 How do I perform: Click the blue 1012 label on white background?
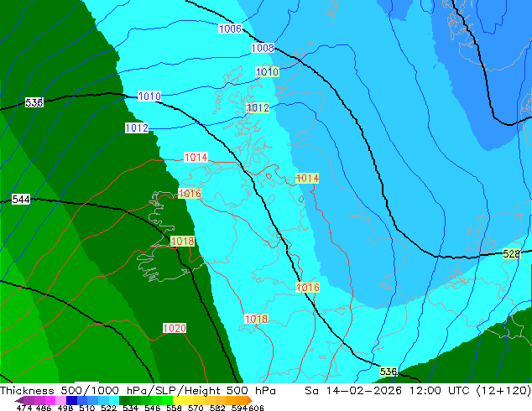pyautogui.click(x=137, y=127)
